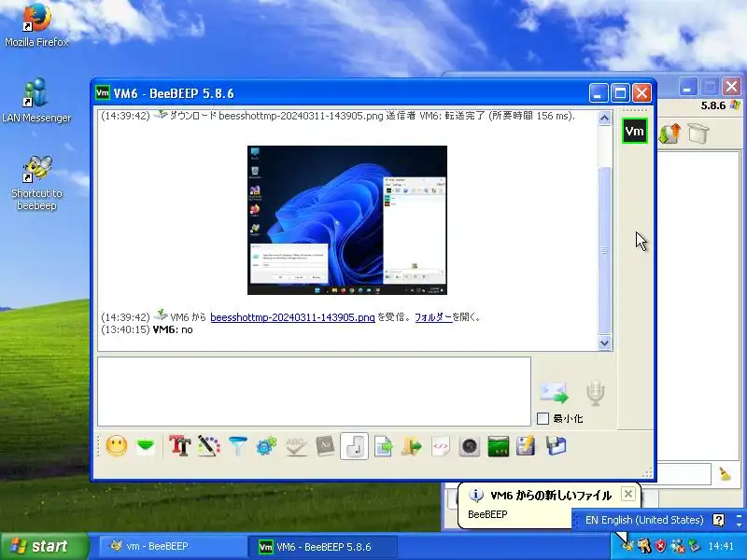This screenshot has width=747, height=560.
Task: Open EN English language bar selector
Action: point(644,520)
